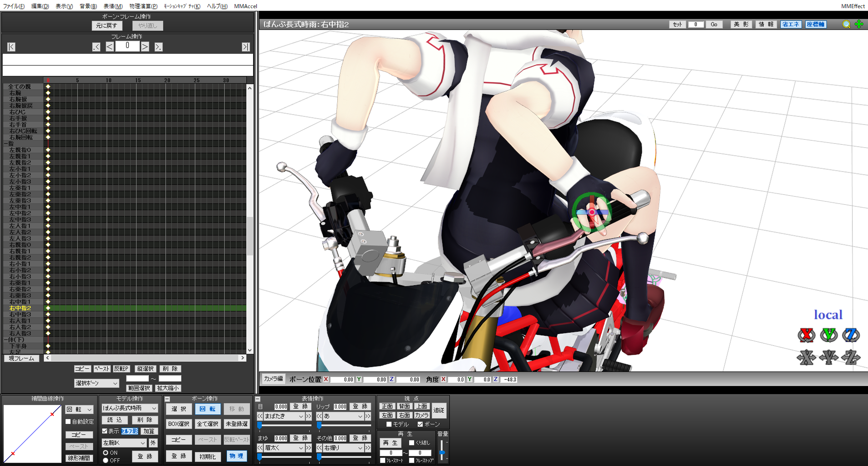
Task: Collapse the ボーン操作 panel with minus button
Action: pos(167,399)
